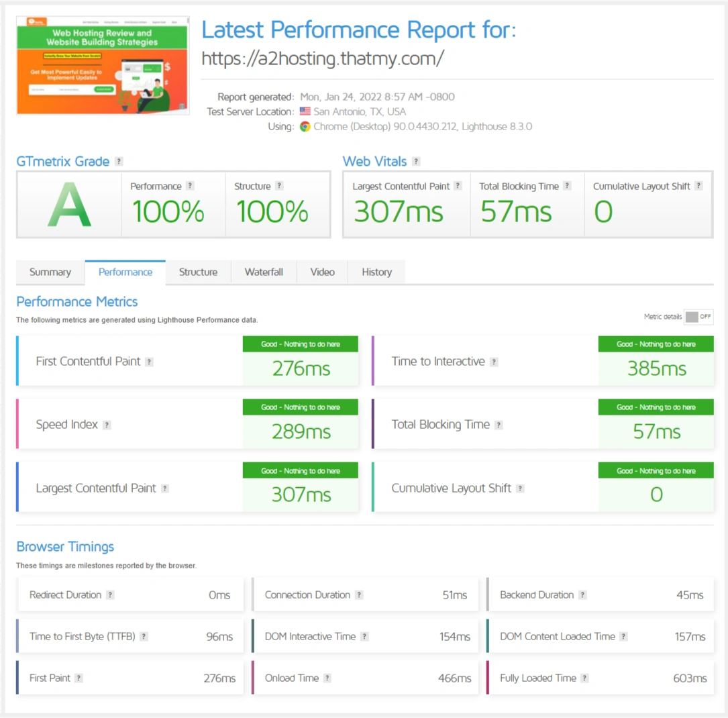Select the Summary tab
The width and height of the screenshot is (728, 718).
tap(50, 272)
